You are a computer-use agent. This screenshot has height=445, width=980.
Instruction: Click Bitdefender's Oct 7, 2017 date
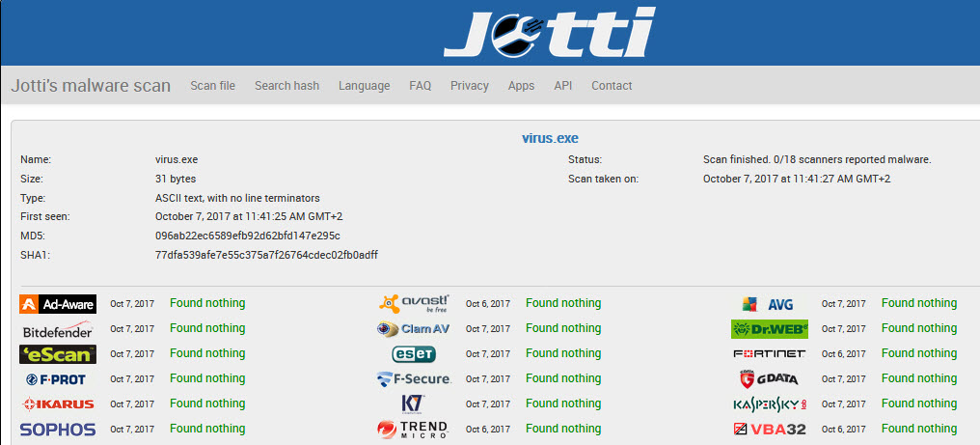coord(132,329)
